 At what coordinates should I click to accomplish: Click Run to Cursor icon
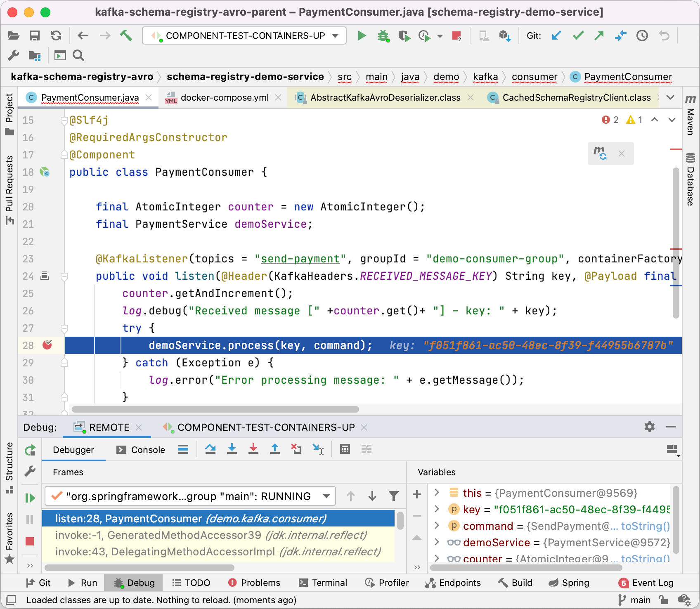[318, 449]
